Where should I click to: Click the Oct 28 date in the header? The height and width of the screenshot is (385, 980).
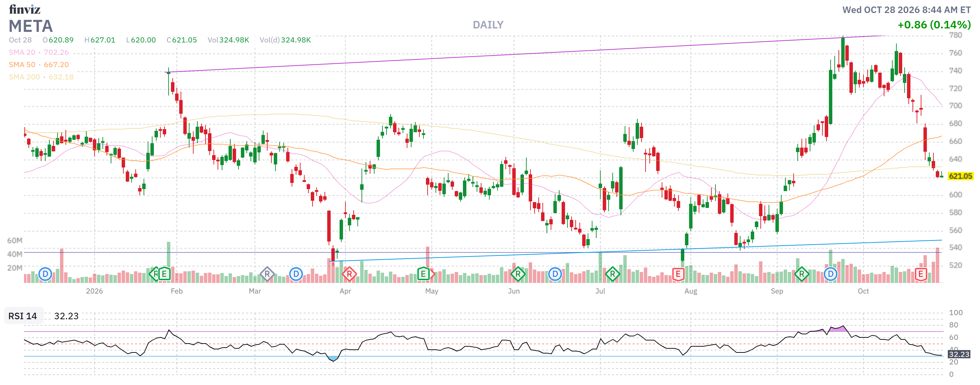pos(20,40)
